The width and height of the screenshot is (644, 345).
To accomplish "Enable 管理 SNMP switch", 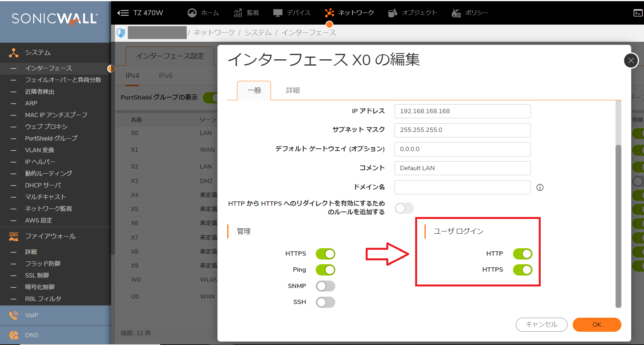I will [326, 286].
